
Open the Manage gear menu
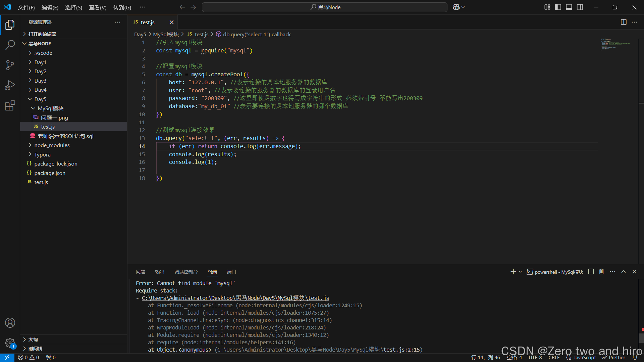pyautogui.click(x=10, y=343)
